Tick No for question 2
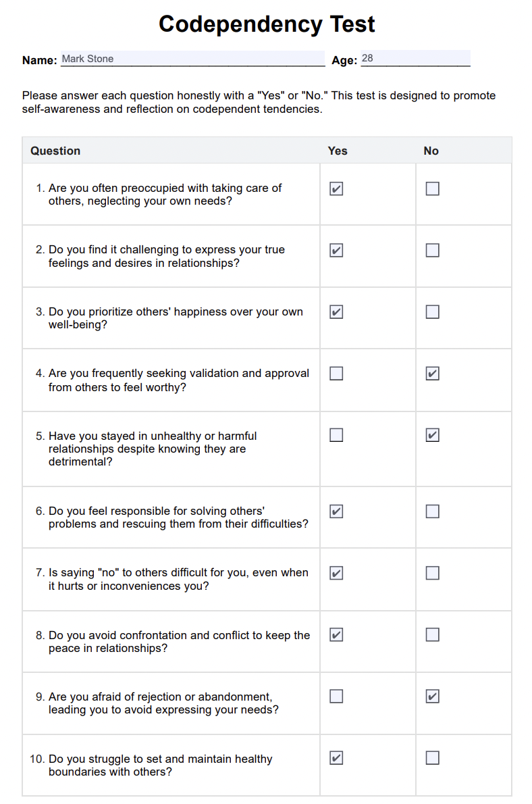The image size is (532, 804). 433,251
